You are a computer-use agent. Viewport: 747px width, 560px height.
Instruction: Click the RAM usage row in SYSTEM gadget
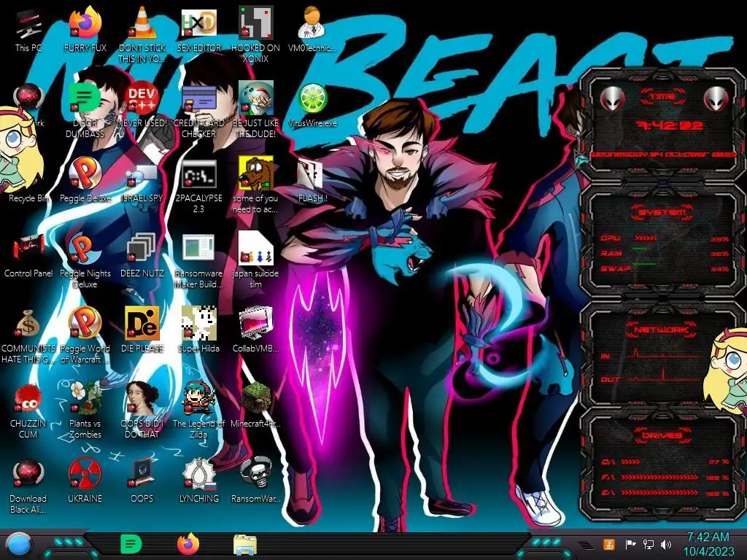click(665, 253)
